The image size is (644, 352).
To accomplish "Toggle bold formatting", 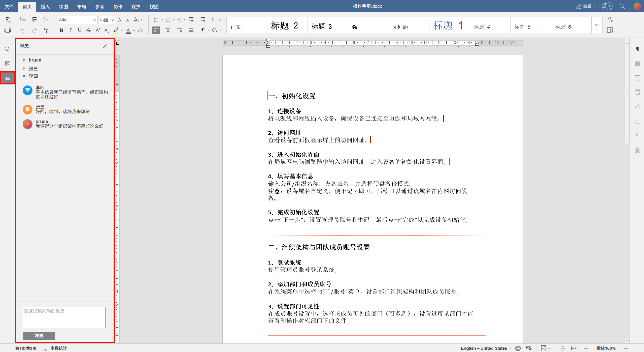I will pos(61,31).
